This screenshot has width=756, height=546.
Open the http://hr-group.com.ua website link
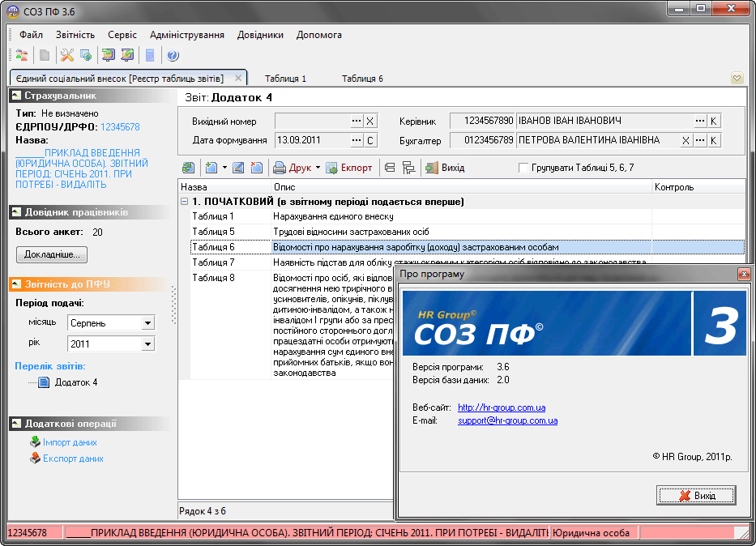coord(502,407)
